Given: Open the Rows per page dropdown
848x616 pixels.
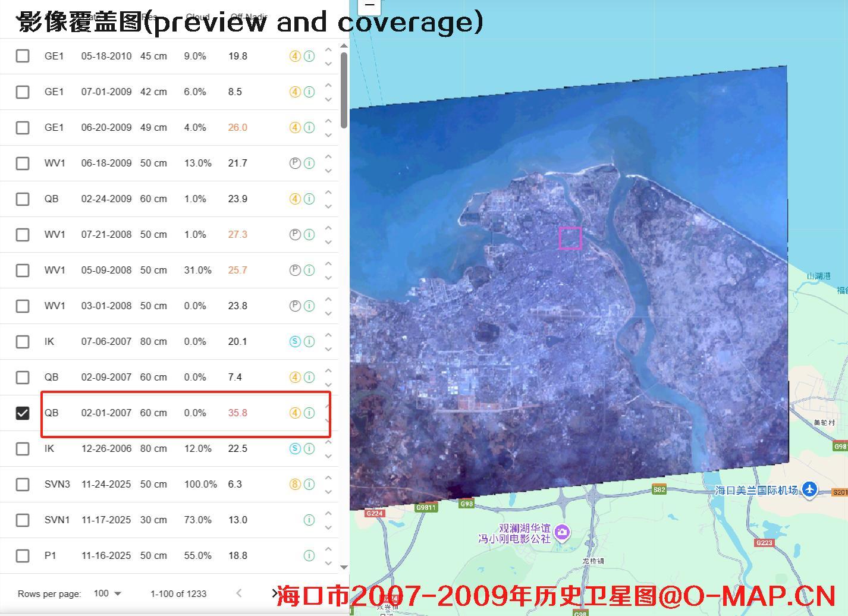Looking at the screenshot, I should pos(107,593).
